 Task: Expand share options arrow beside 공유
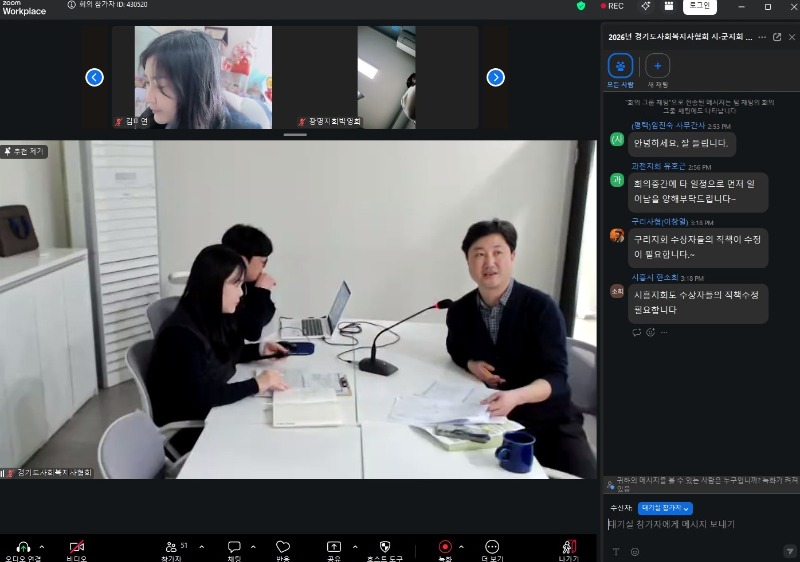pos(355,547)
